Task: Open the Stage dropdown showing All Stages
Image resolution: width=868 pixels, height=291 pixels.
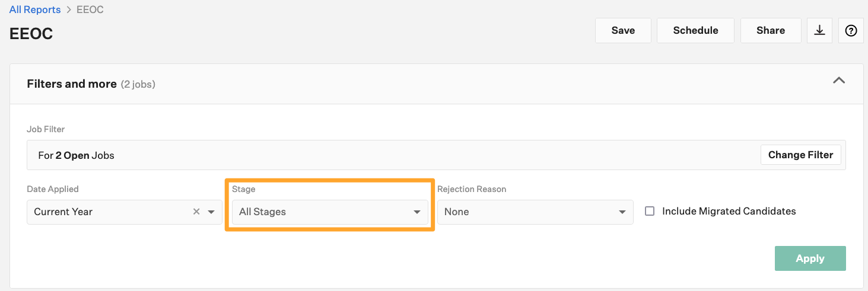Action: click(330, 212)
